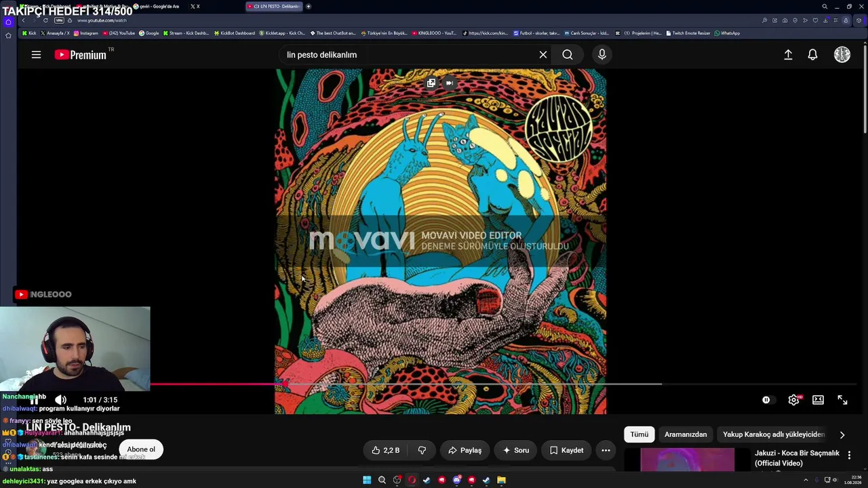Mute the video using the speaker icon
Image resolution: width=868 pixels, height=488 pixels.
60,400
